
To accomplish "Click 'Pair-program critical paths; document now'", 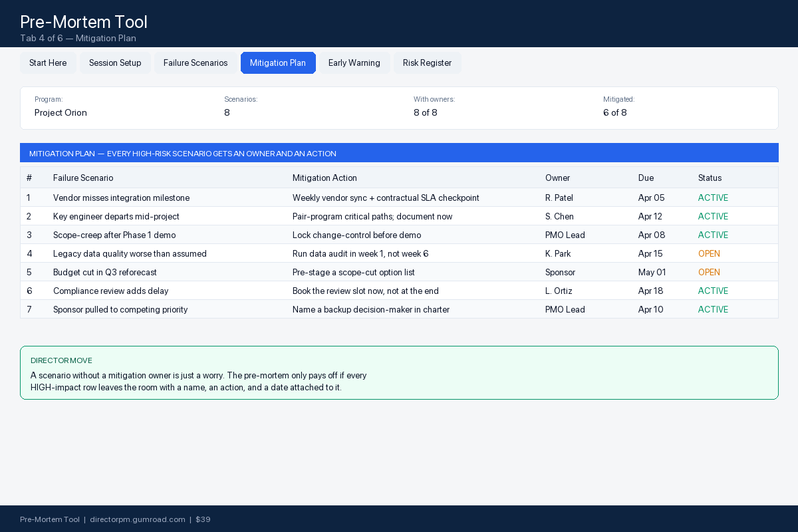I will pos(372,217).
